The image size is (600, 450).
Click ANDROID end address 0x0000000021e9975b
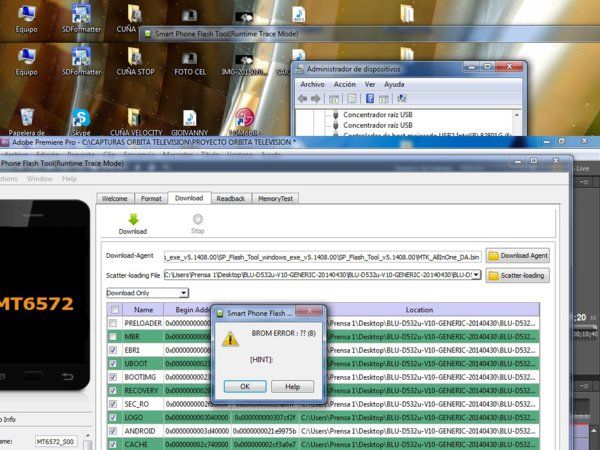[264, 431]
